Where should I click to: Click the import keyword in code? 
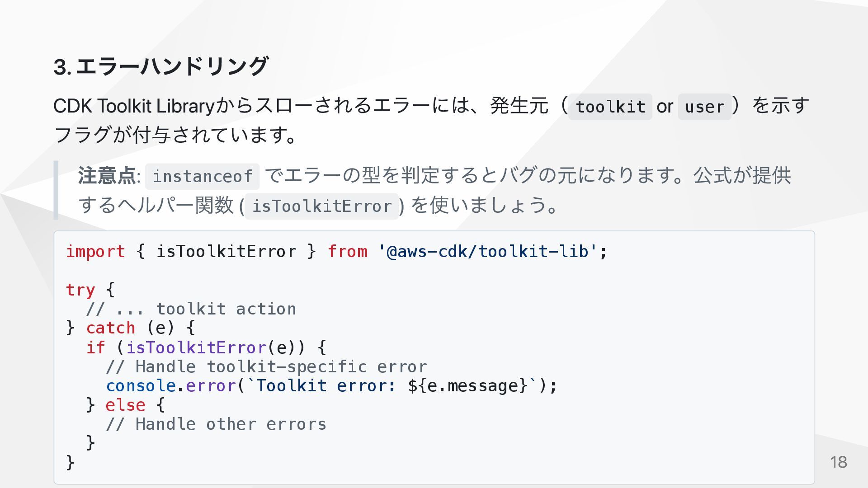tap(95, 251)
